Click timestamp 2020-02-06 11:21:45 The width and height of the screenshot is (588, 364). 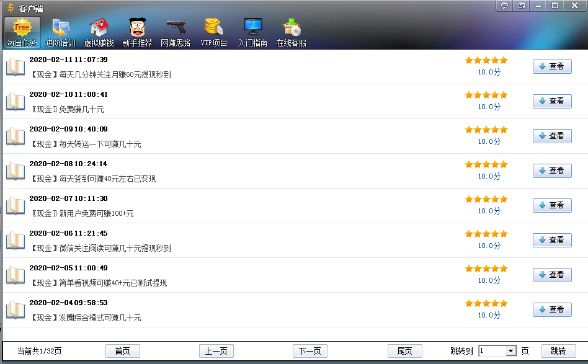point(69,233)
